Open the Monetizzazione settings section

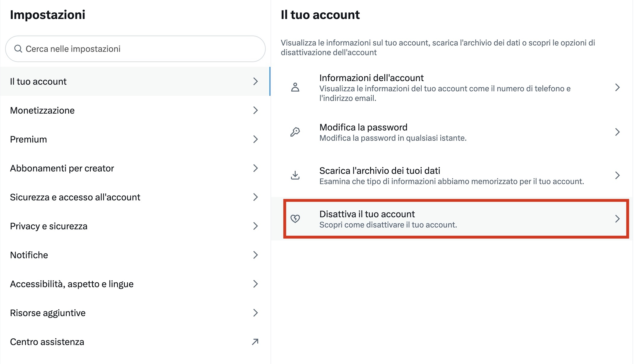click(x=42, y=110)
